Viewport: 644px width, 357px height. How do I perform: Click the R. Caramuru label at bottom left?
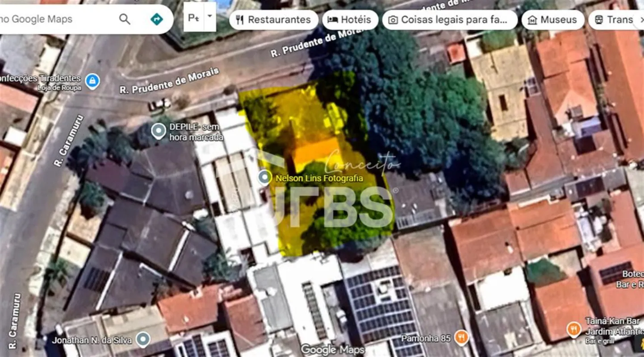click(15, 320)
